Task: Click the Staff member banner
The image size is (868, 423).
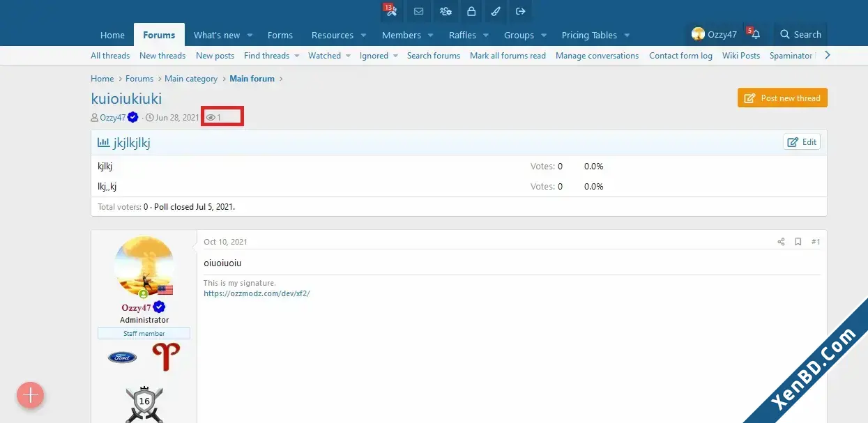Action: click(144, 334)
